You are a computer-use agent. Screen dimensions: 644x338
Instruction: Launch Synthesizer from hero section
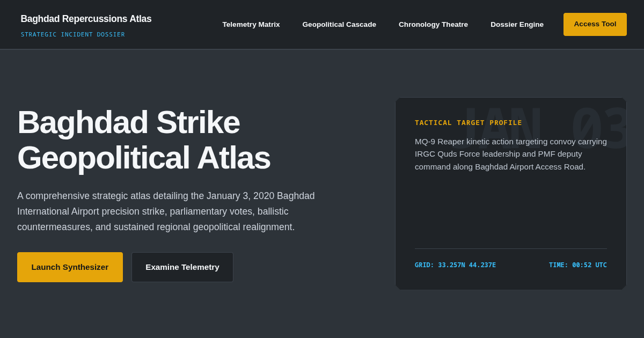(x=70, y=267)
